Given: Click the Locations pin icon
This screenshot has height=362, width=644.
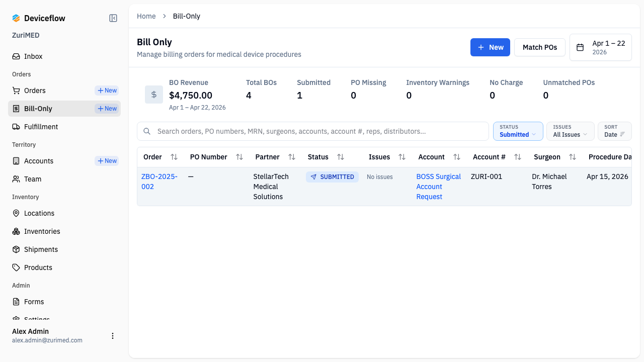Looking at the screenshot, I should click(16, 213).
